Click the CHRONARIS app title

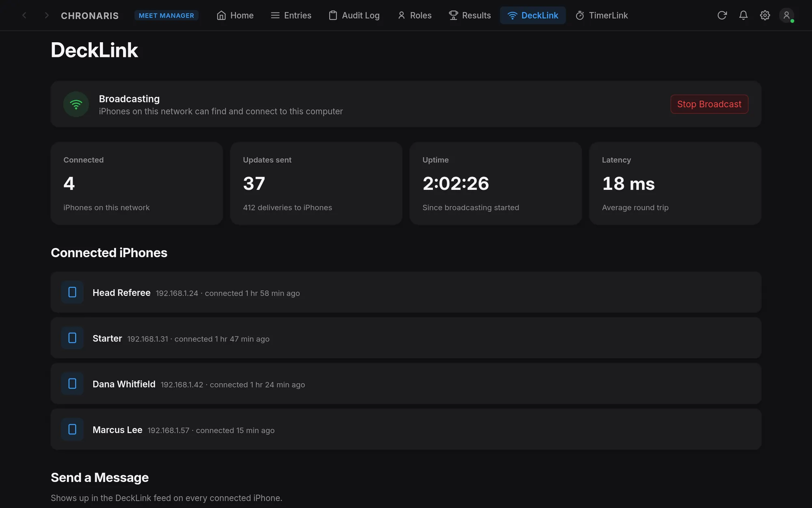click(x=90, y=16)
